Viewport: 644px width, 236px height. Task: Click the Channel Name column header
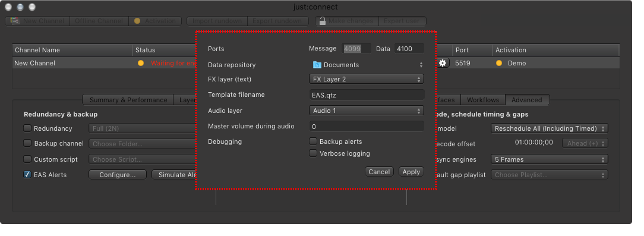(72, 50)
